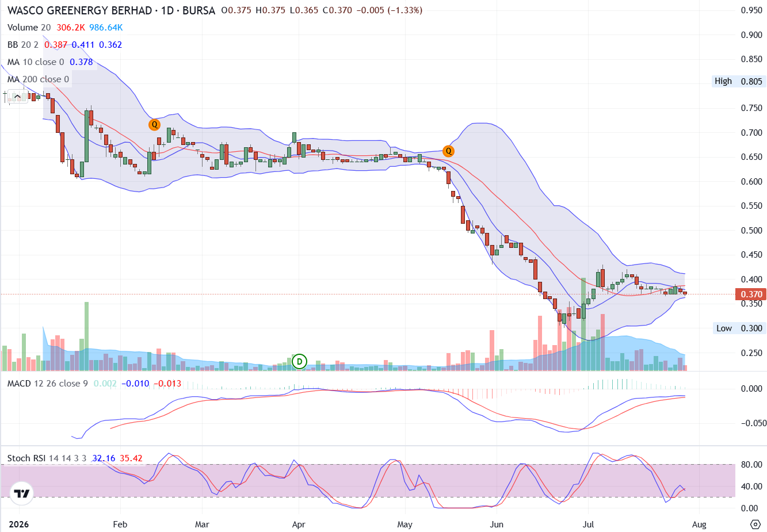Open the Q earnings marker in mid-May
This screenshot has height=532, width=767.
tap(448, 151)
